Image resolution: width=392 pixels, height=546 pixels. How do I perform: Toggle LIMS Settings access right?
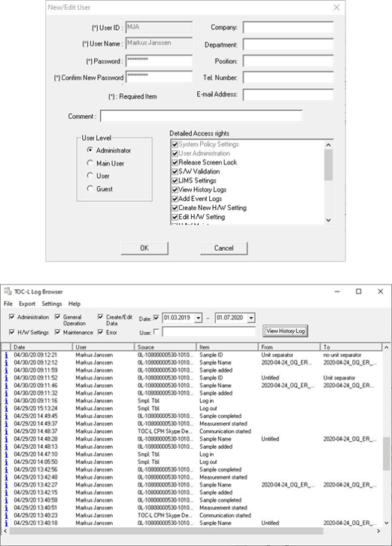tap(175, 181)
